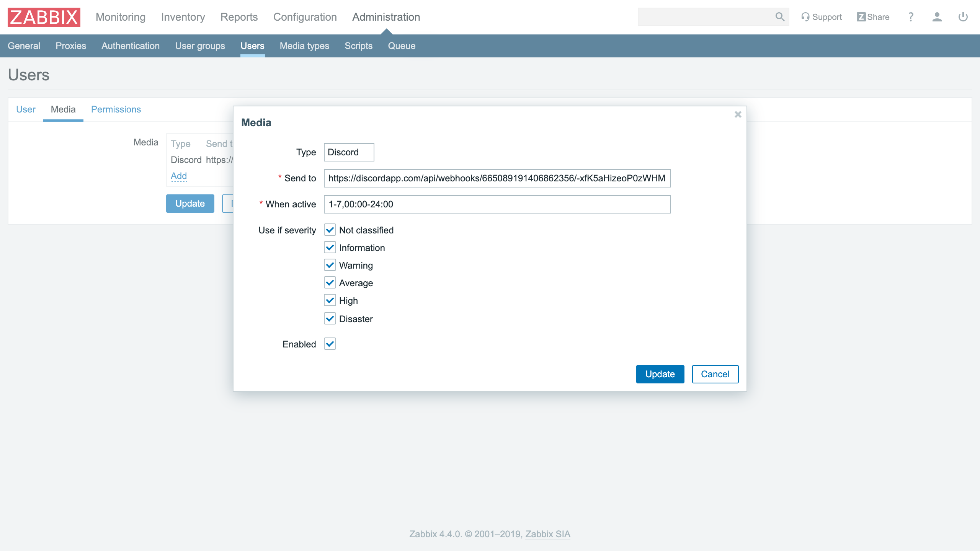
Task: Go to the User groups submenu
Action: tap(200, 46)
